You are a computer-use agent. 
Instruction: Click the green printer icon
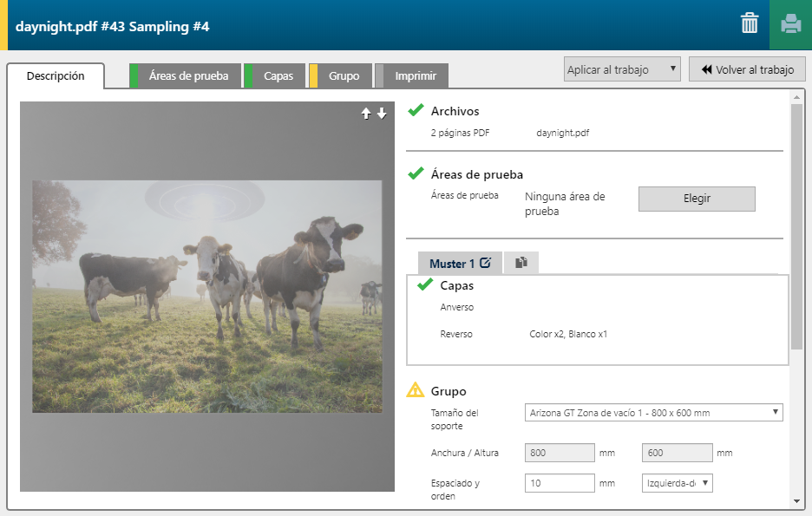(x=790, y=24)
